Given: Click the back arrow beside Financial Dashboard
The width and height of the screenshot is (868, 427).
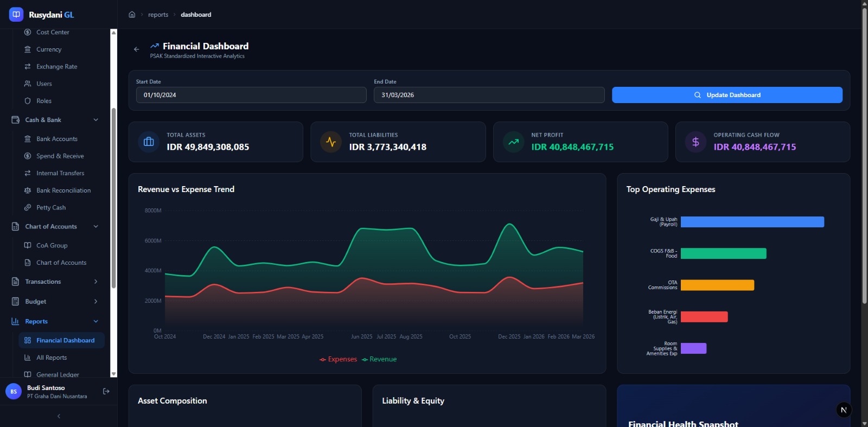Looking at the screenshot, I should [x=137, y=49].
